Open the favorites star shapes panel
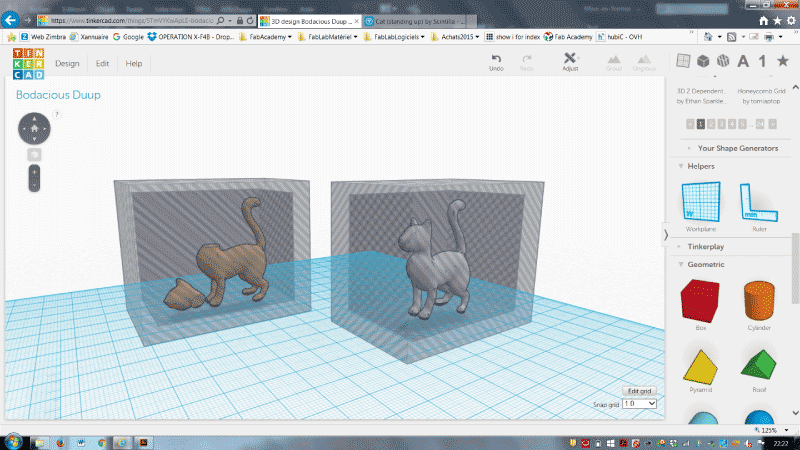 click(783, 61)
